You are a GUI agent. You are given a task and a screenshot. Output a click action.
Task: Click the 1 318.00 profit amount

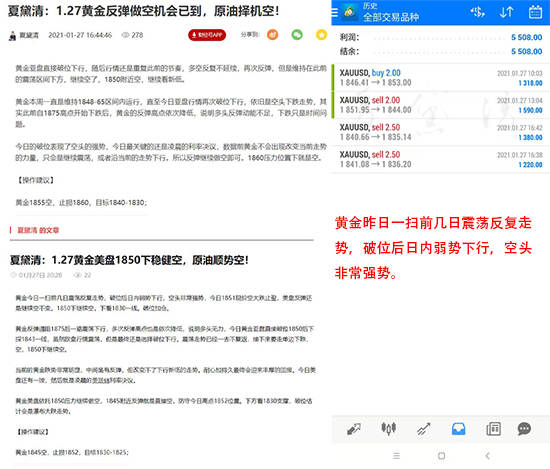point(530,83)
